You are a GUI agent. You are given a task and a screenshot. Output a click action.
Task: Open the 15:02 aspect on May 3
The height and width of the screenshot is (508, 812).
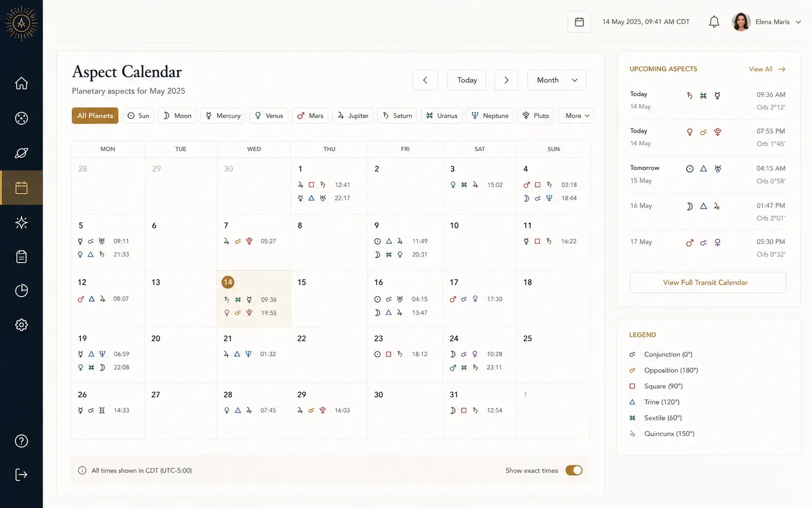[x=476, y=185]
